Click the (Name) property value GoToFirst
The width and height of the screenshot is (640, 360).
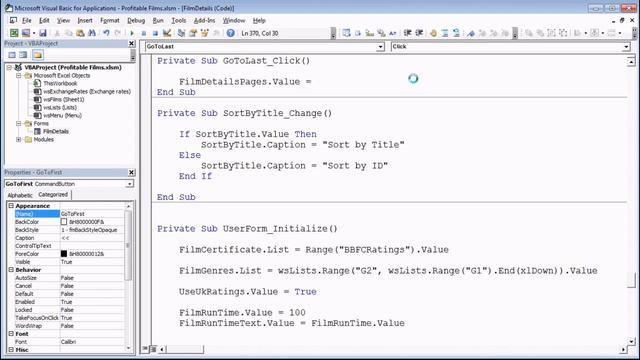coord(92,214)
